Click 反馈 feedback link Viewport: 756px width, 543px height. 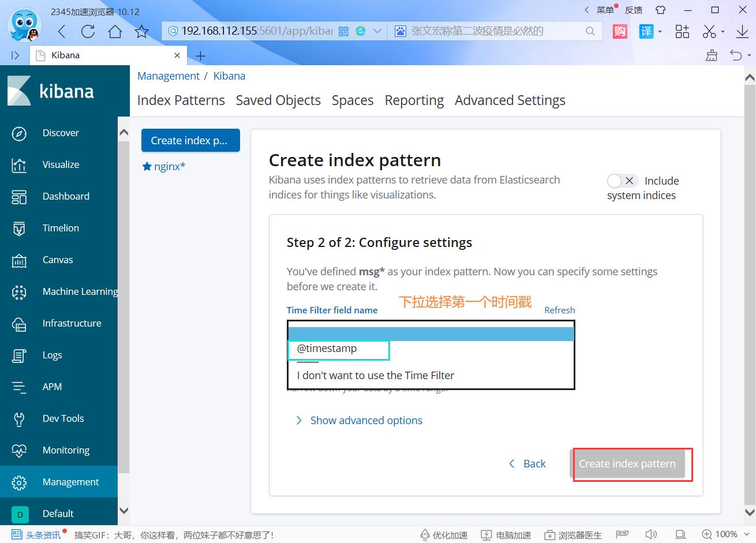click(634, 10)
